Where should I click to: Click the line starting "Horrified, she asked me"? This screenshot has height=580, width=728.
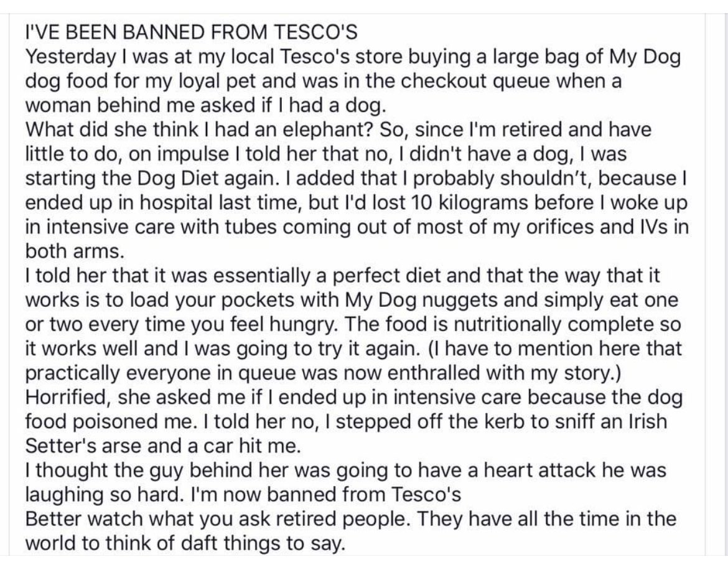[354, 397]
